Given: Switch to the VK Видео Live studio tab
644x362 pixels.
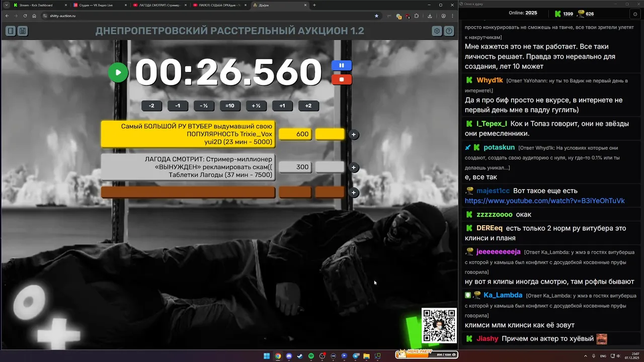Looking at the screenshot, I should 99,5.
